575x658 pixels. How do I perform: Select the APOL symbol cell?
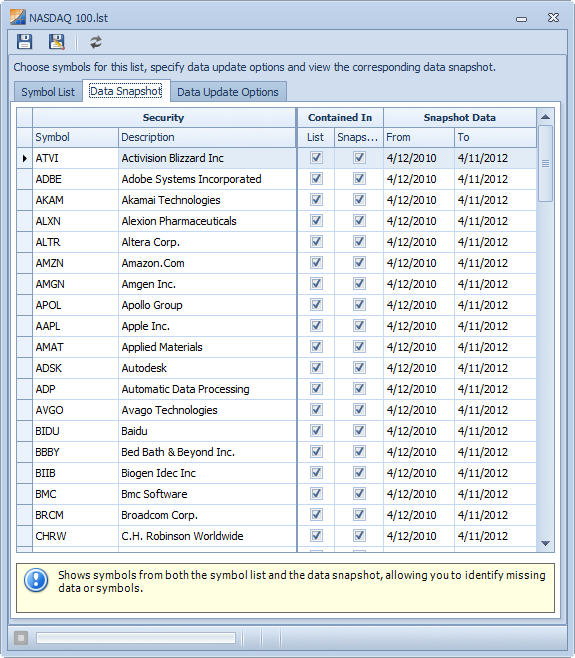pyautogui.click(x=76, y=305)
